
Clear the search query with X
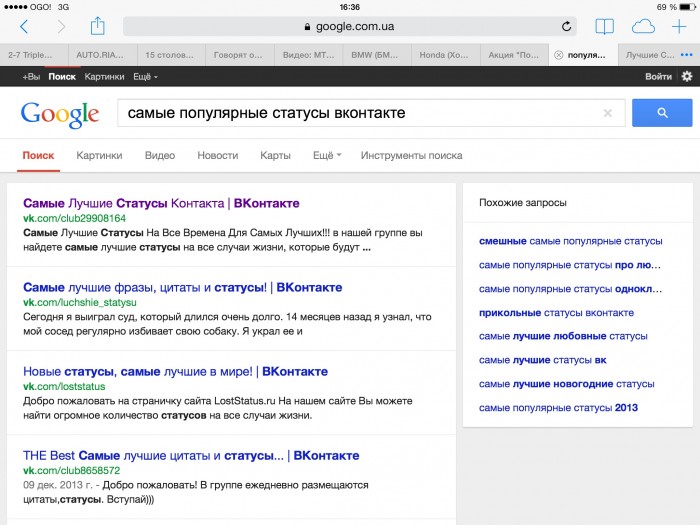608,113
